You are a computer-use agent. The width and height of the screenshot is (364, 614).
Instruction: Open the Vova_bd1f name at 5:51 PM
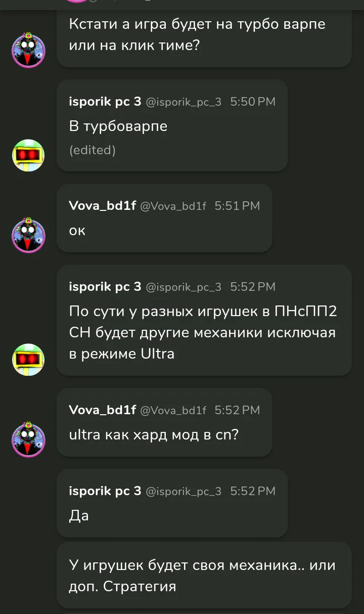click(x=103, y=206)
